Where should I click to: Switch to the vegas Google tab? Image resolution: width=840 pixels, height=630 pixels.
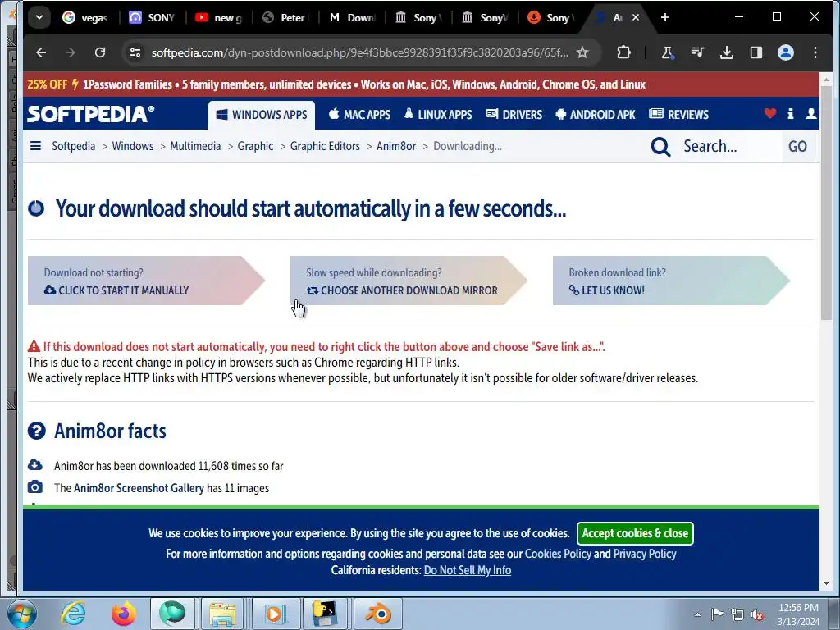85,17
